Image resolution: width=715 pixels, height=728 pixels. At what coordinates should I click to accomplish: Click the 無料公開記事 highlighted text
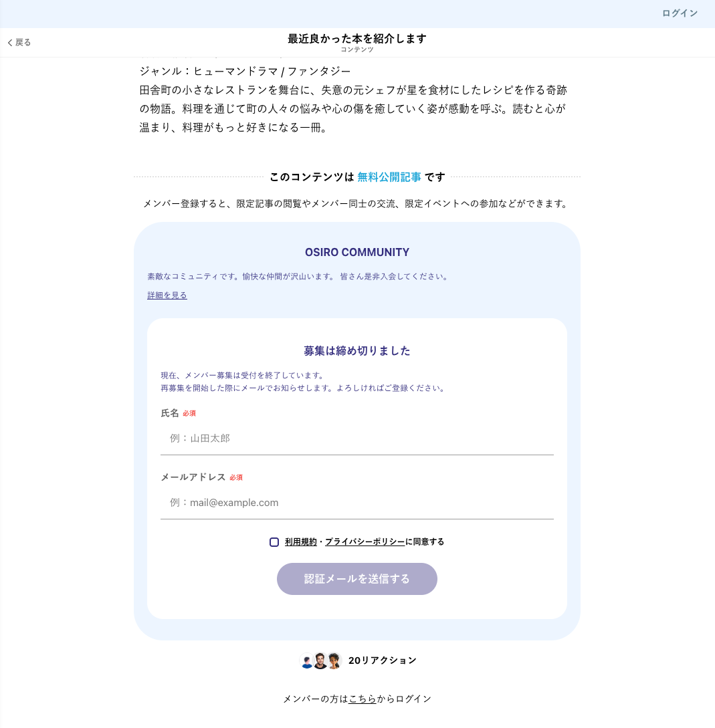click(389, 177)
